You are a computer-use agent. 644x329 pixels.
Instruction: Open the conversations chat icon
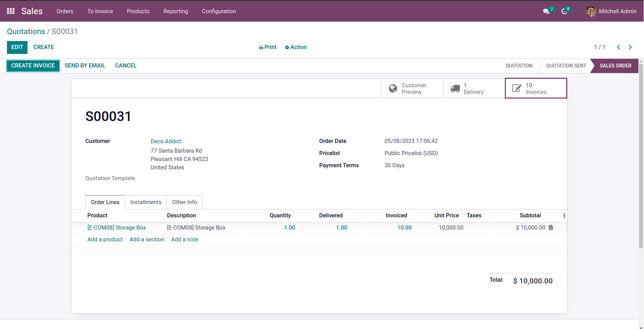pos(546,11)
